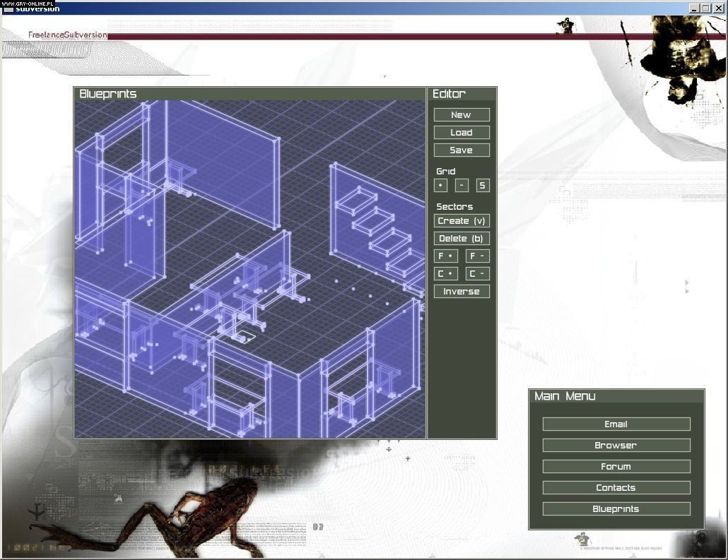This screenshot has height=560, width=728.
Task: Open Forum from Main Menu
Action: pos(616,467)
